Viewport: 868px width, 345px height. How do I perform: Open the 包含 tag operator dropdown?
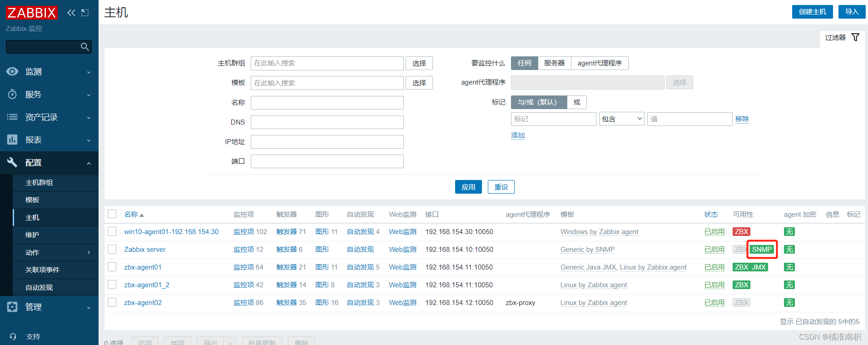[x=621, y=119]
